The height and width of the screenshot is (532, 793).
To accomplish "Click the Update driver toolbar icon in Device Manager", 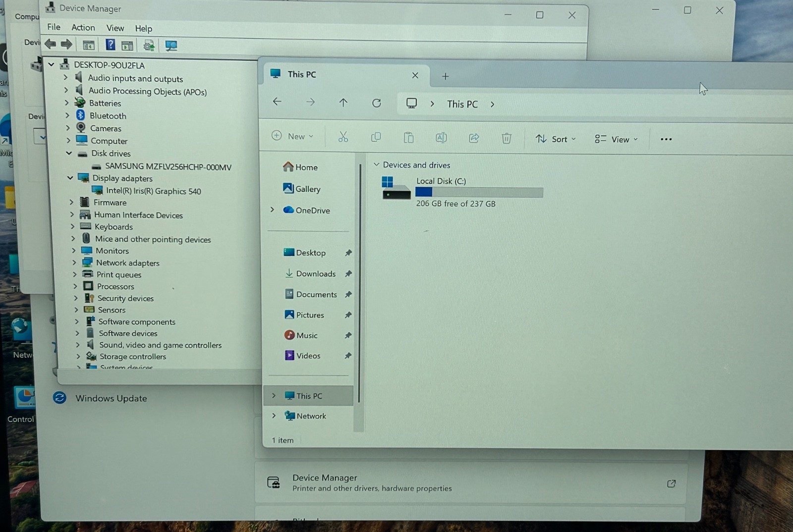I will (x=149, y=46).
